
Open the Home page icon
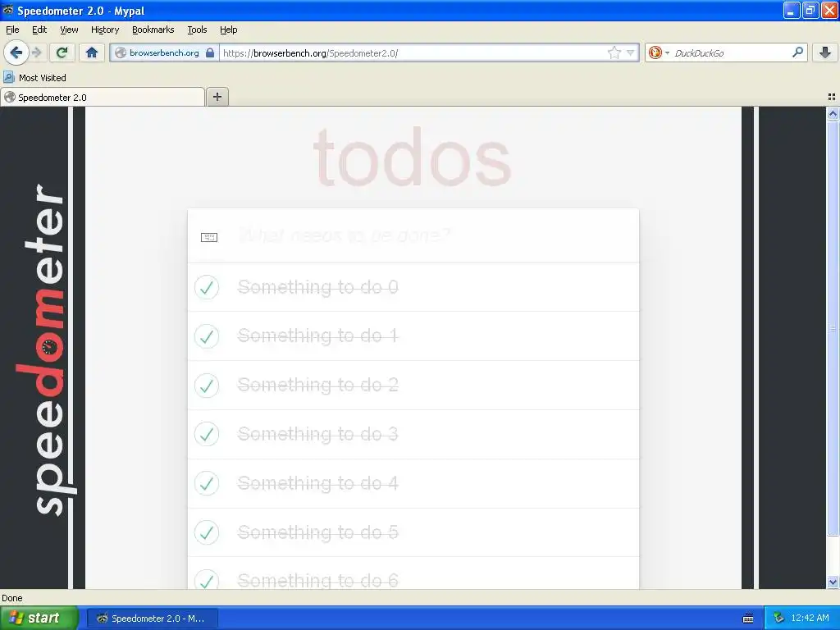(92, 52)
